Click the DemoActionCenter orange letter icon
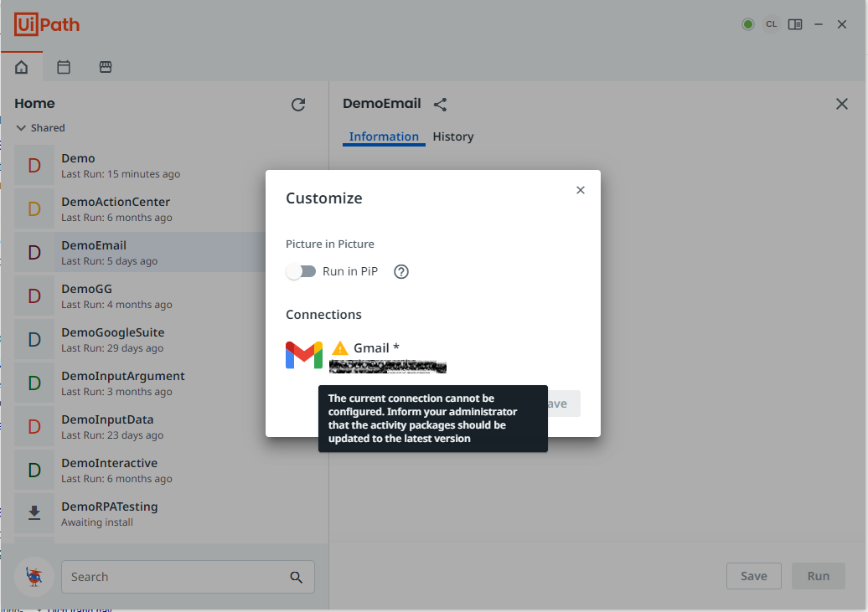The width and height of the screenshot is (868, 612). (34, 209)
